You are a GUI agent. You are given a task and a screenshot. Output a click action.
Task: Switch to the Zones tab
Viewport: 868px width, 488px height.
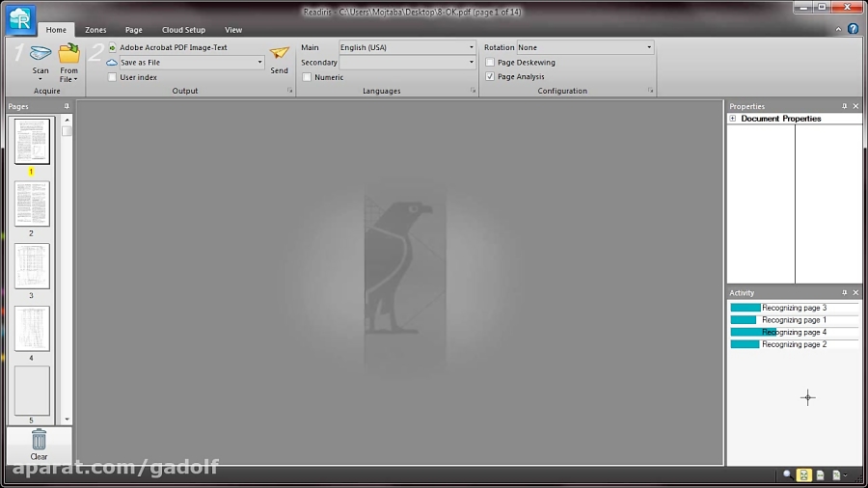(95, 30)
